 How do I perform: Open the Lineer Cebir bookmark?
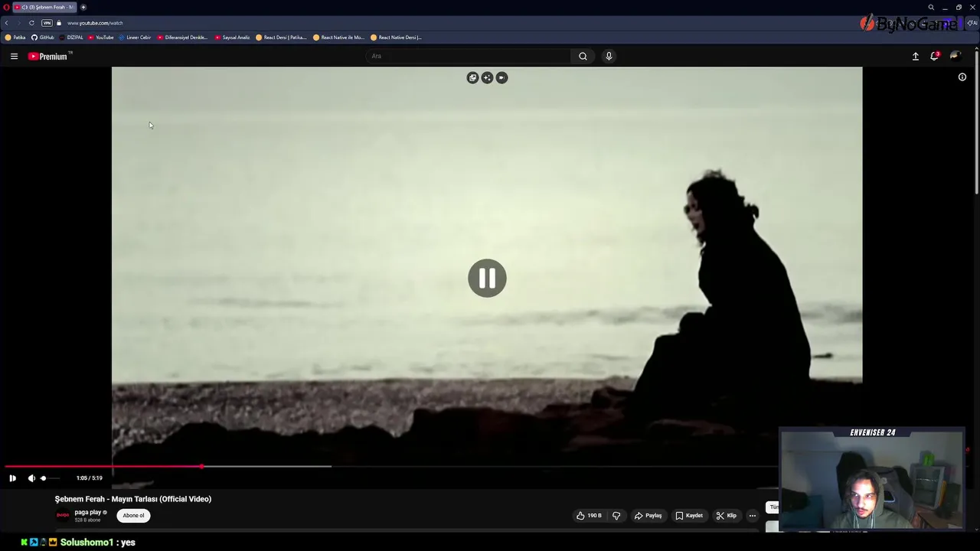[x=135, y=37]
